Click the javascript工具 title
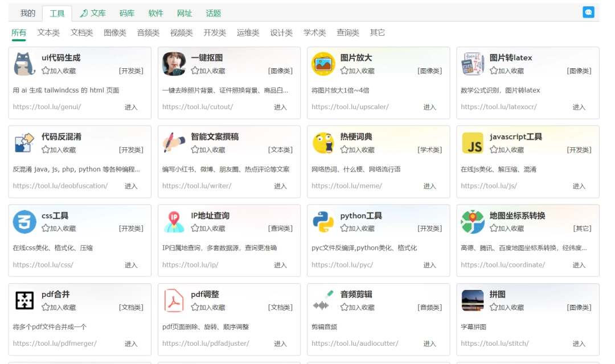The width and height of the screenshot is (615, 364). tap(516, 136)
